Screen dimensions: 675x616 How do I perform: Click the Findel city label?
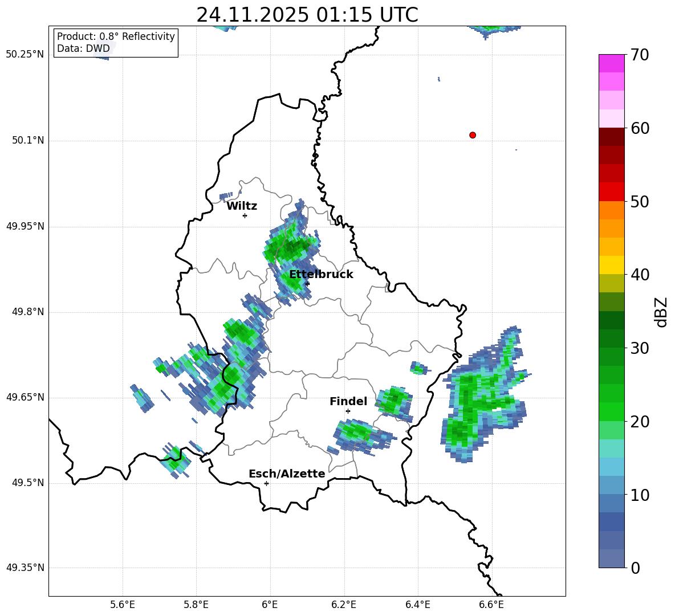[x=348, y=401]
